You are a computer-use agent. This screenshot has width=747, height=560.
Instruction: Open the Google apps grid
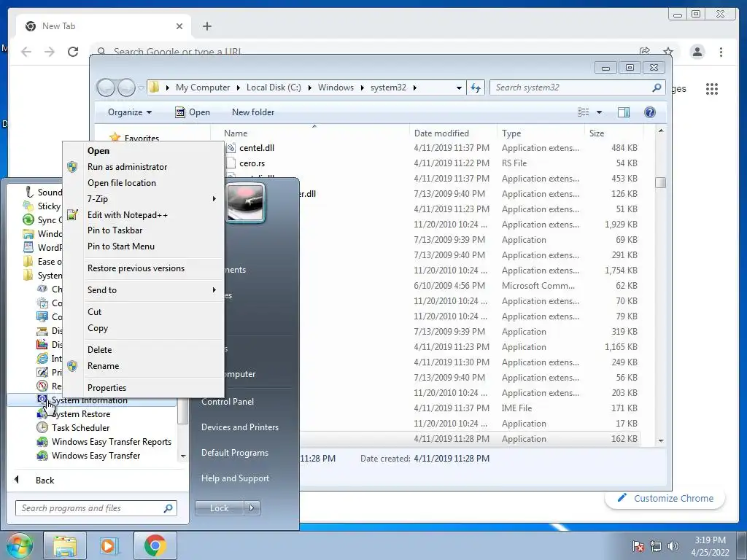click(x=712, y=88)
